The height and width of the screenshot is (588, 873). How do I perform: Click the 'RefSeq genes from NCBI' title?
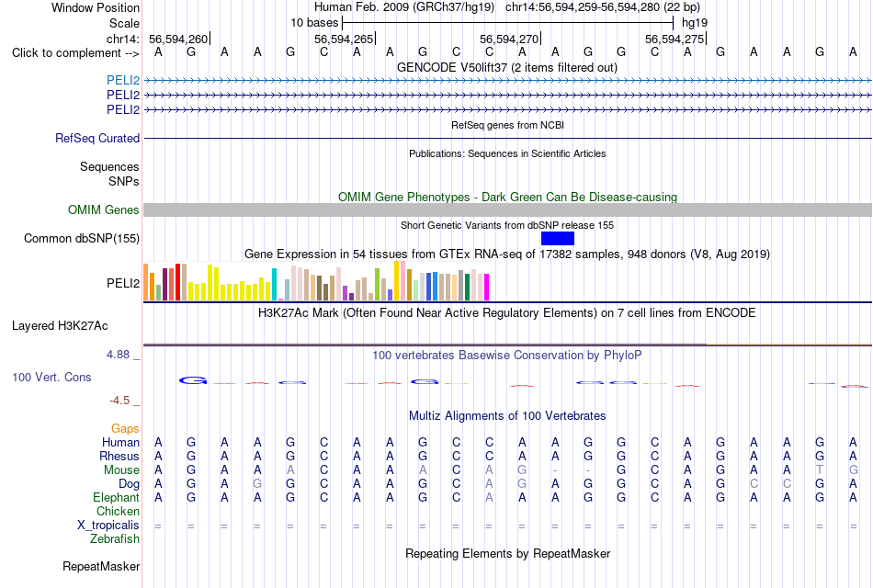point(507,125)
